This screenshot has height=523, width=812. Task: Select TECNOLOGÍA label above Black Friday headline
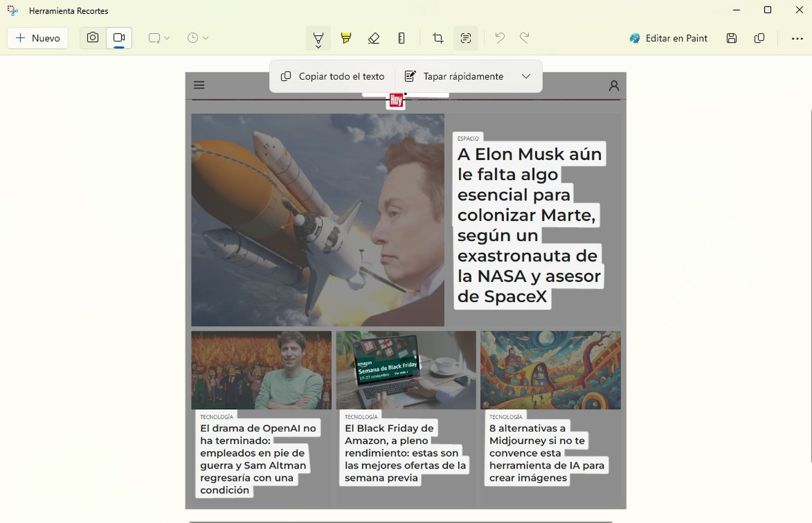coord(361,417)
